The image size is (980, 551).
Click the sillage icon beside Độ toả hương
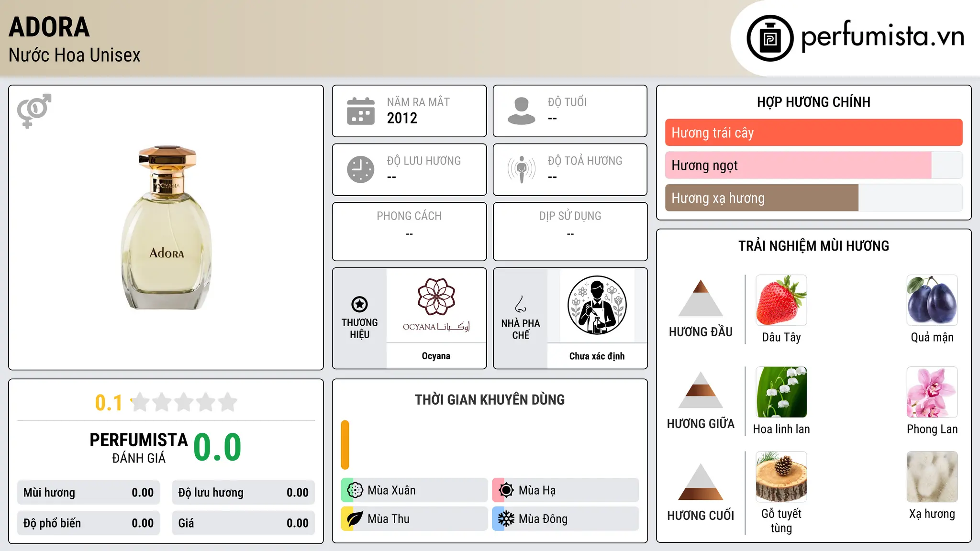click(522, 169)
